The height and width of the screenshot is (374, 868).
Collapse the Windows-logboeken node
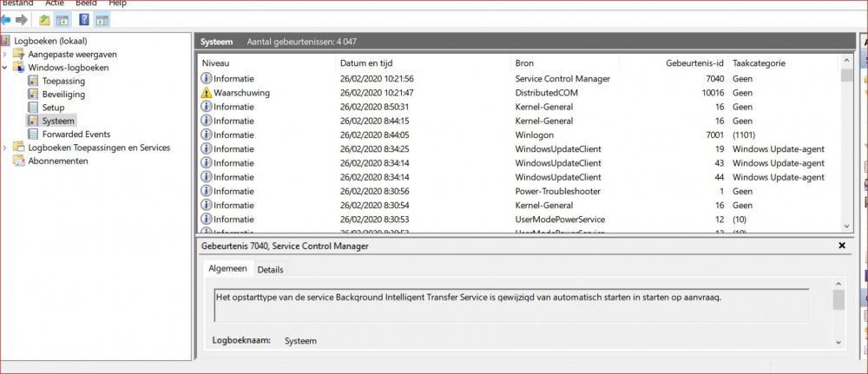6,68
